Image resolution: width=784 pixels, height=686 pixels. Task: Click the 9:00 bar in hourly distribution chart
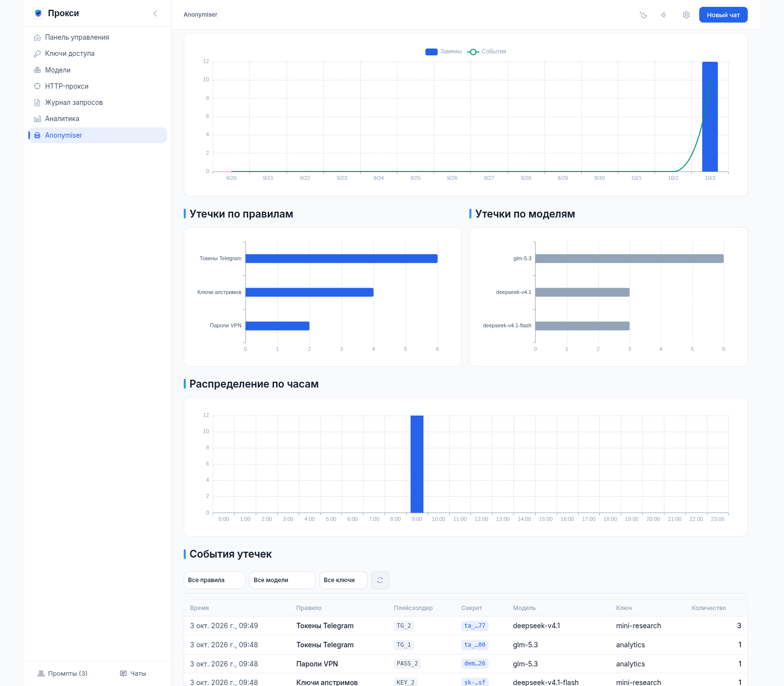[x=417, y=464]
